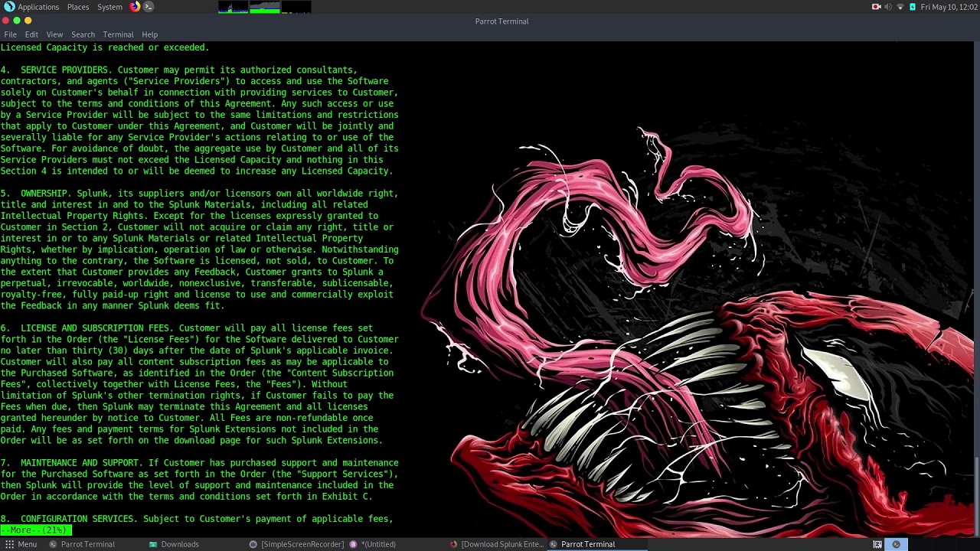Open the Terminal menu
Image resolution: width=980 pixels, height=551 pixels.
click(118, 34)
